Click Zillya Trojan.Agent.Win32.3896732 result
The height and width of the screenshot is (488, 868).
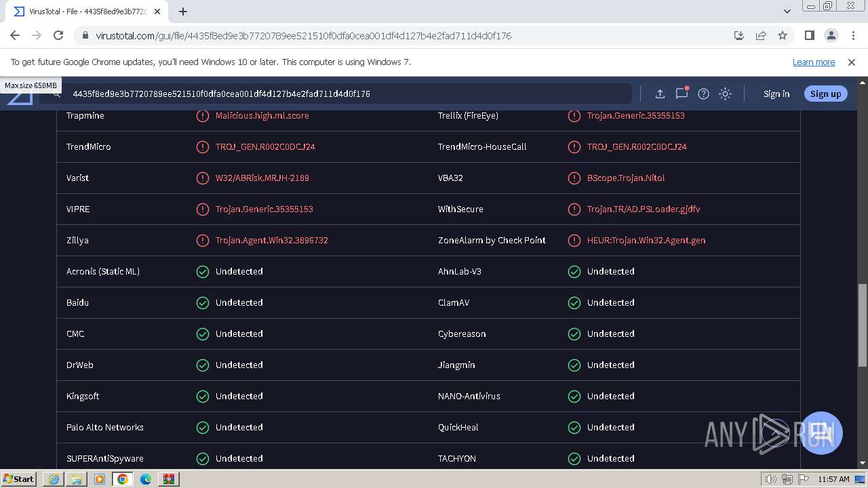click(272, 240)
